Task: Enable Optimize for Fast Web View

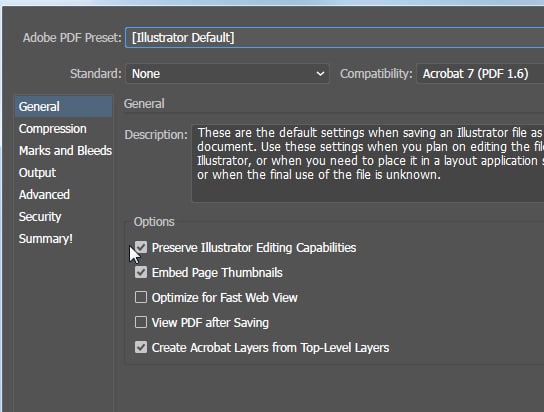Action: 141,298
